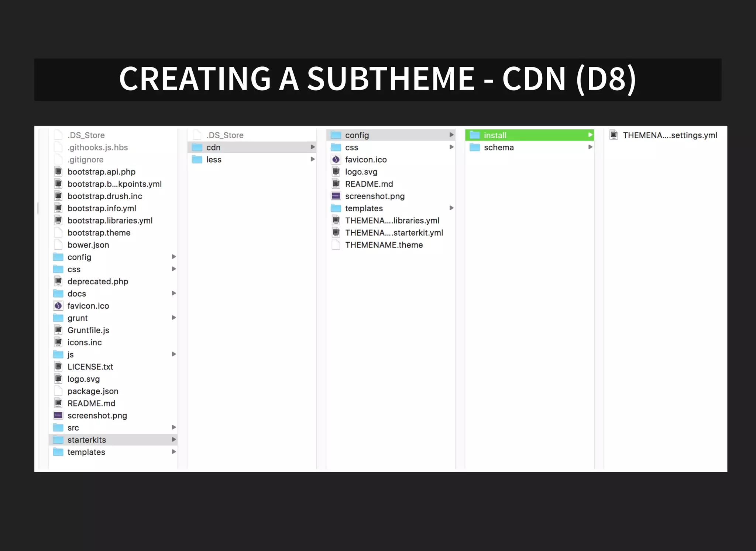Click the icons.inc file icon
756x551 pixels.
point(58,342)
